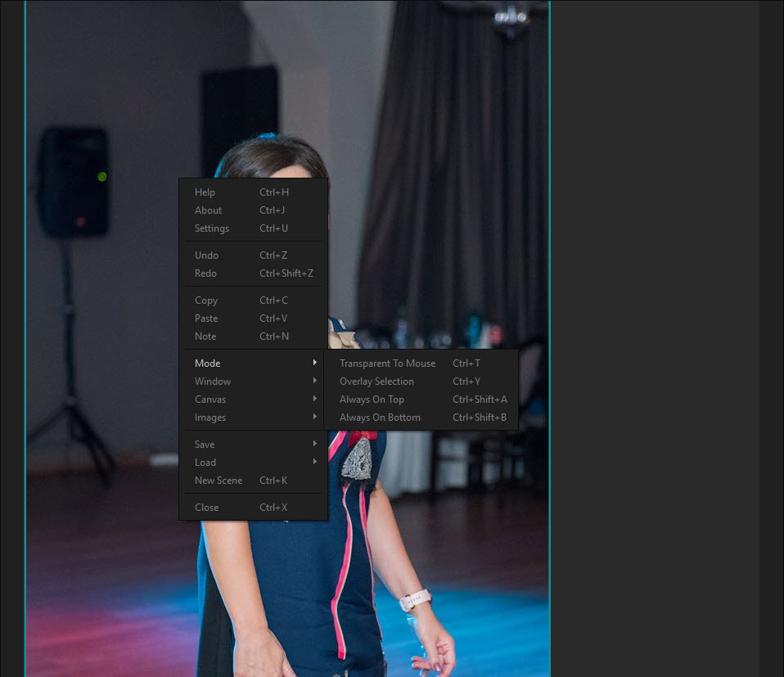Open Help from the context menu

point(253,192)
